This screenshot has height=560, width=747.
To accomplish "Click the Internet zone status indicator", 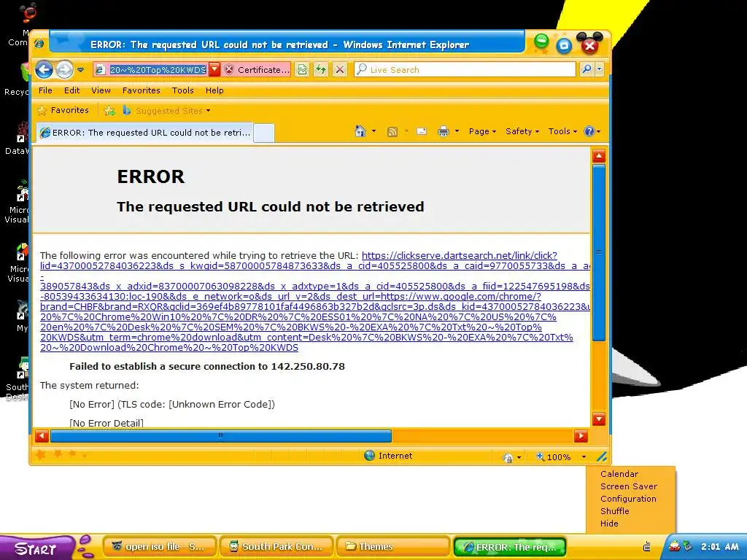I will click(x=388, y=456).
